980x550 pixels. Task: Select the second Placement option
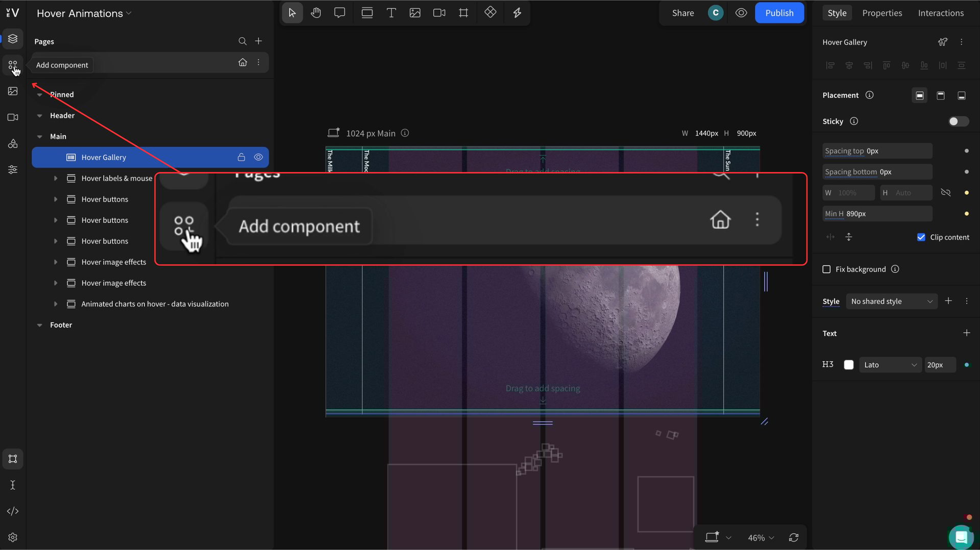(941, 95)
